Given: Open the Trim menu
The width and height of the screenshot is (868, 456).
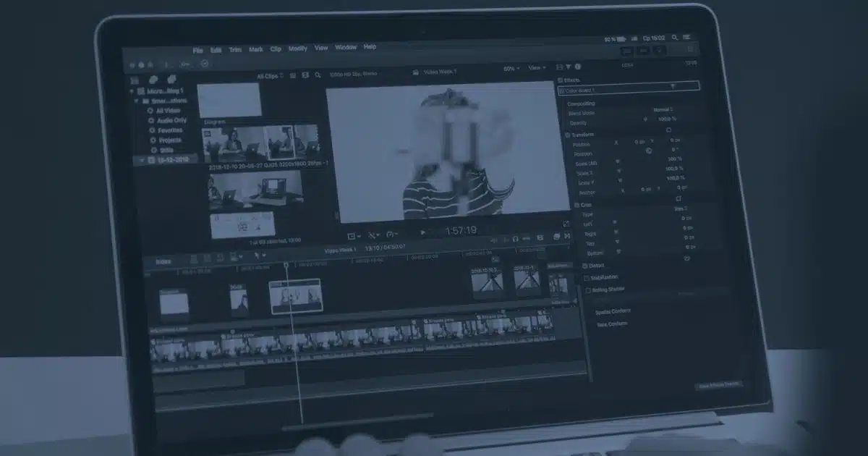Looking at the screenshot, I should click(236, 50).
